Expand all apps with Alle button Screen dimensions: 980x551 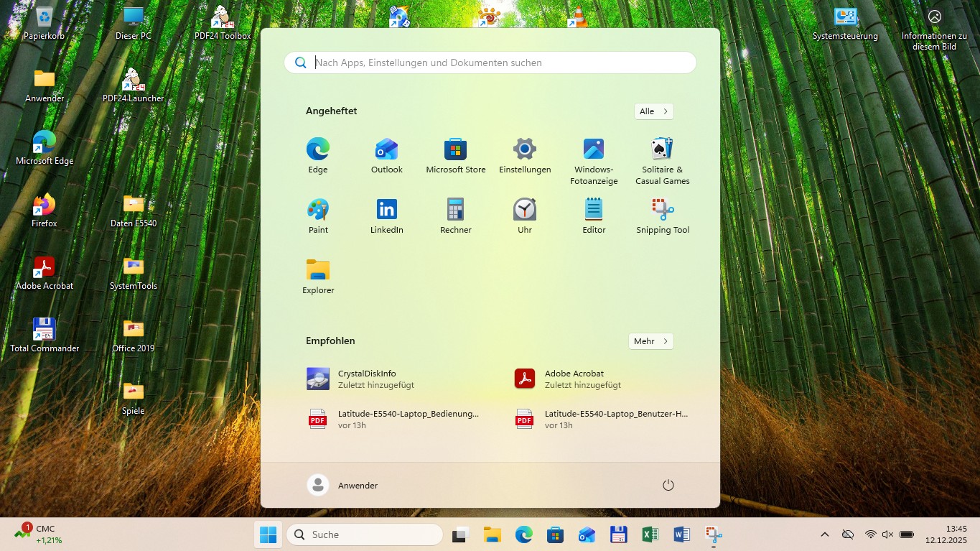pyautogui.click(x=653, y=111)
